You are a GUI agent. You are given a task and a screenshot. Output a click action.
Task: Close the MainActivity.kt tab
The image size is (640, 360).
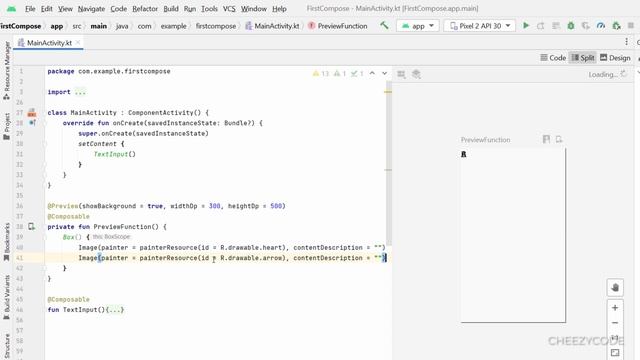coord(78,42)
